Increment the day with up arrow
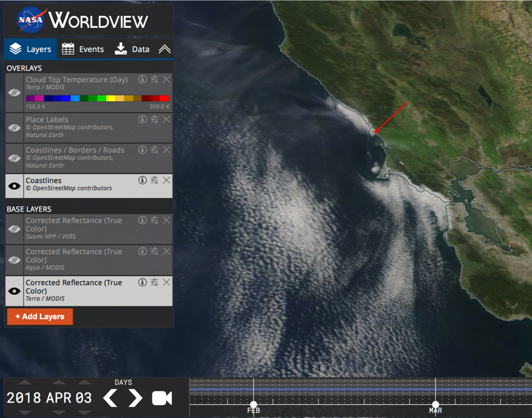 point(84,382)
